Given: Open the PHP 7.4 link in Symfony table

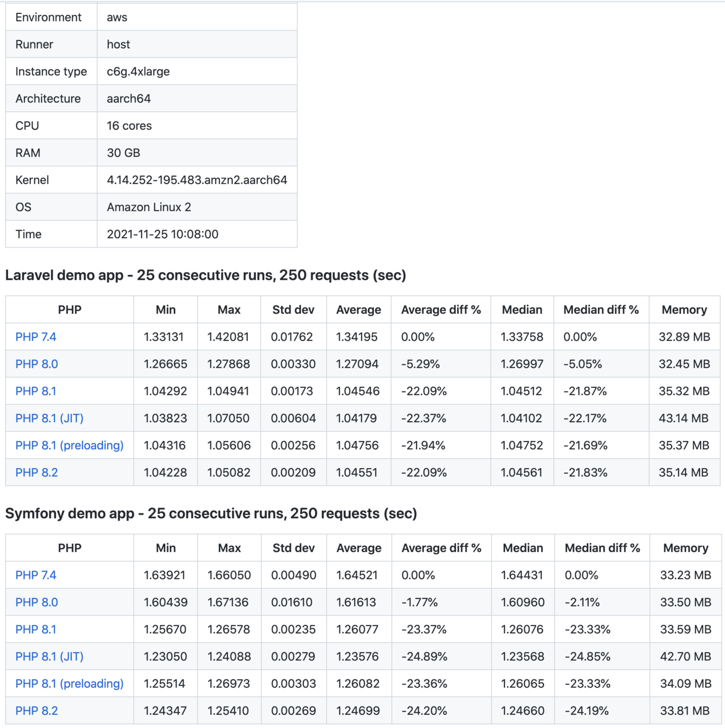Looking at the screenshot, I should click(36, 575).
